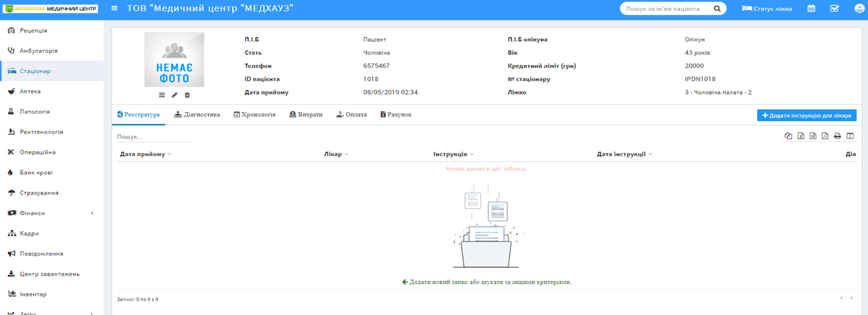Open the user profile avatar
Screen dimensions: 868x315
point(860,8)
